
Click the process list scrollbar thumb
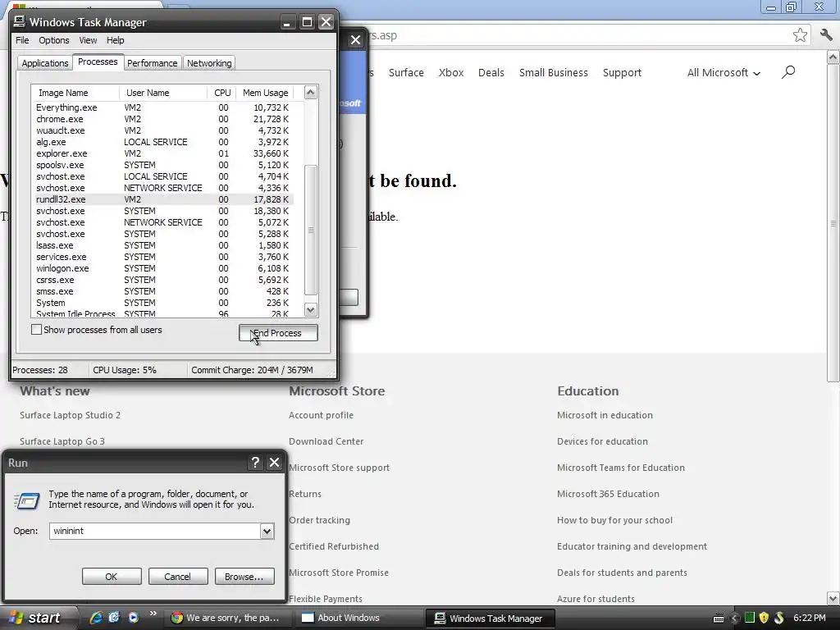(311, 230)
